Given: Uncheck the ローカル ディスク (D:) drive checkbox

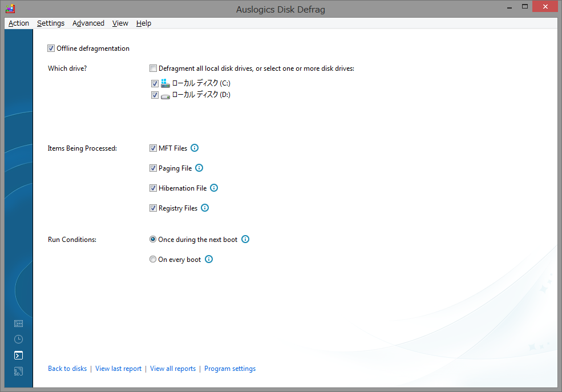Looking at the screenshot, I should coord(155,95).
